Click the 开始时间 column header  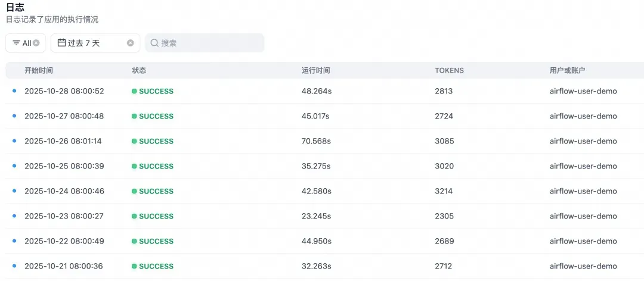39,70
